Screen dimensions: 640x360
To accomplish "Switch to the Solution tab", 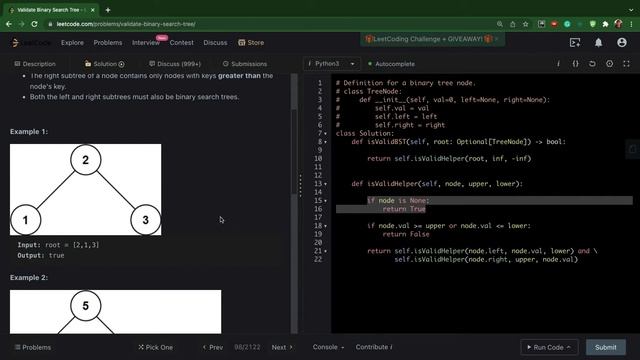I will coord(104,64).
